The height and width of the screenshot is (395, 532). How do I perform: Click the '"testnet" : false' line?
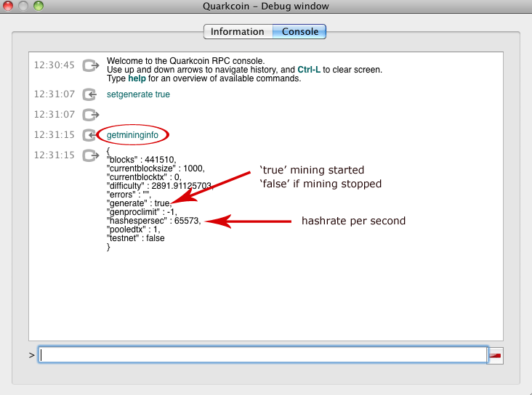click(x=136, y=238)
